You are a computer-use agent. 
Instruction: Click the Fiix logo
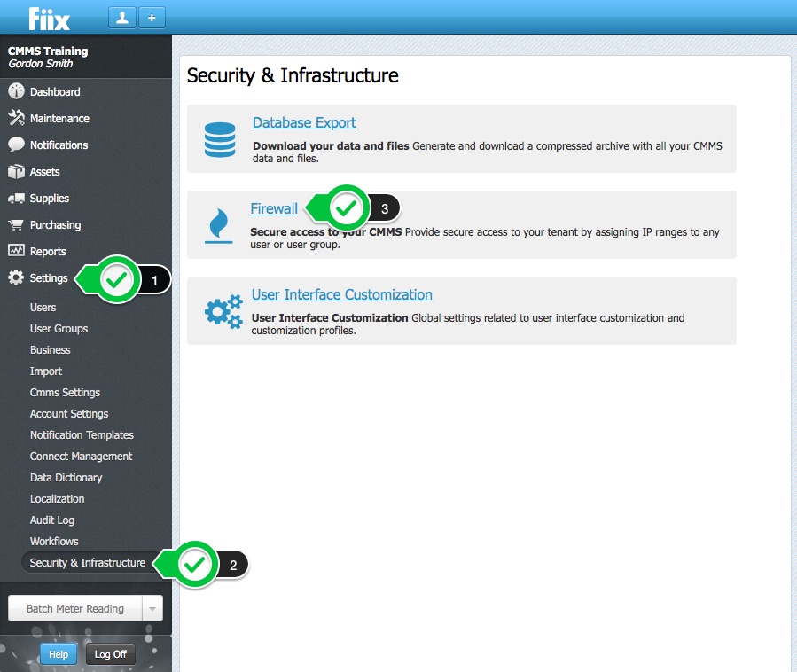(49, 19)
